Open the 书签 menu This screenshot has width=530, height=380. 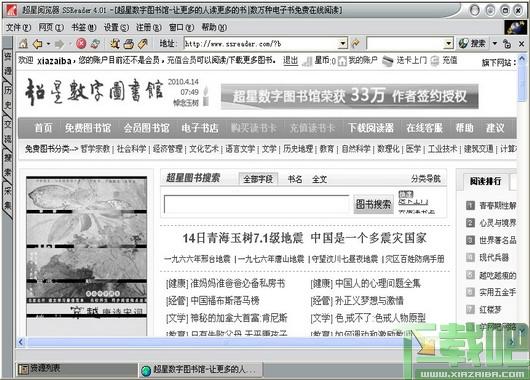click(x=83, y=27)
